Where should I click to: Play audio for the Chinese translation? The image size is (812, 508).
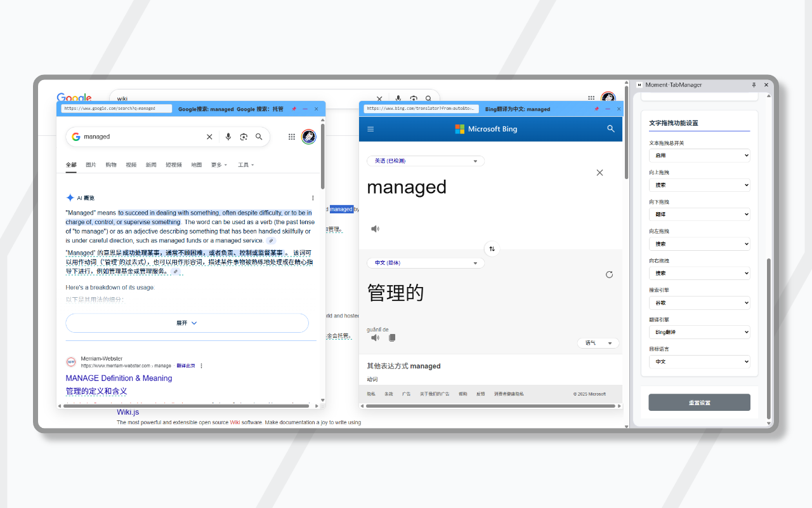point(376,338)
